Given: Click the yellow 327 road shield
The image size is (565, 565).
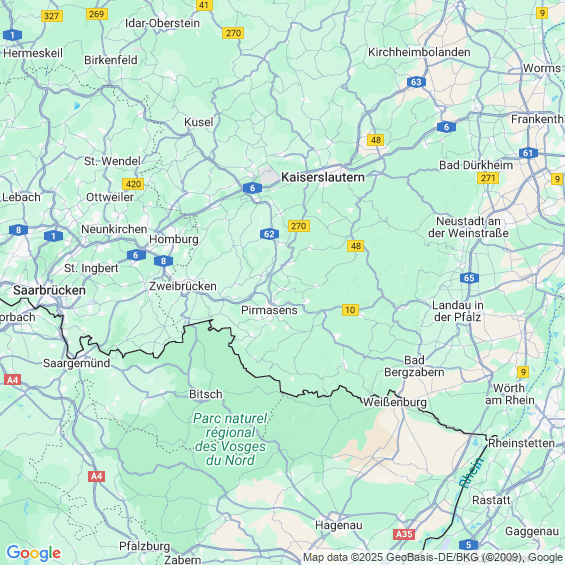Looking at the screenshot, I should 52,16.
